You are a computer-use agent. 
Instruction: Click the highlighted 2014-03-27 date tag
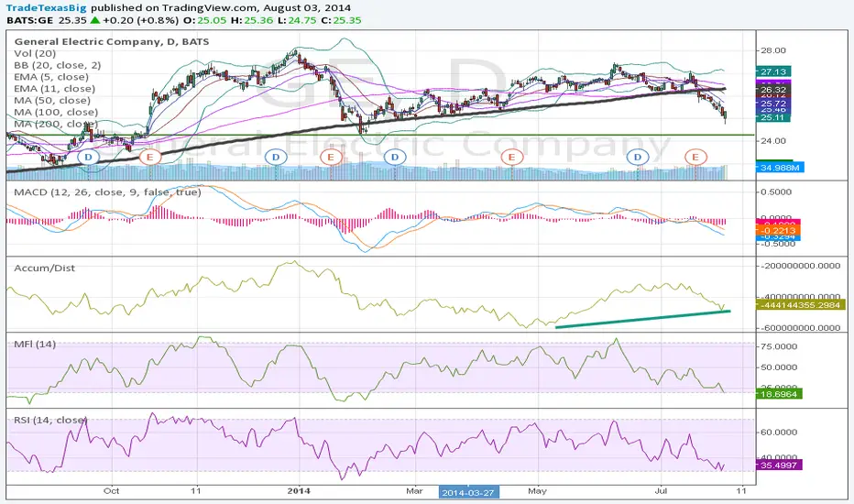(x=468, y=493)
